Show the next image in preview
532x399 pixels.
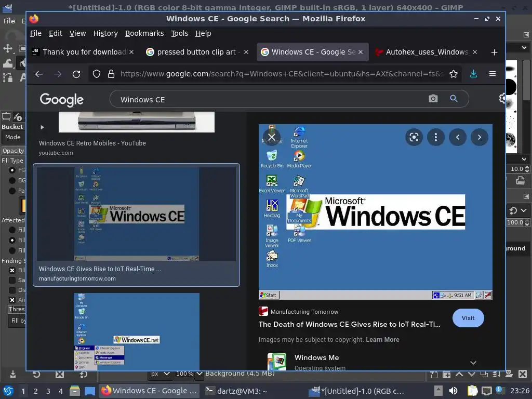479,137
